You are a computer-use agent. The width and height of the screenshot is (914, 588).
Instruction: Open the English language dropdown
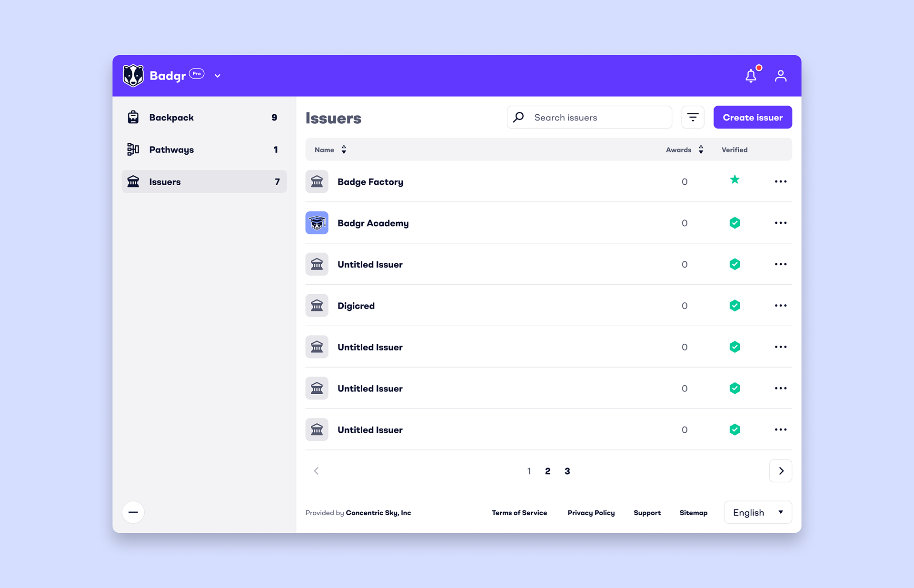tap(757, 512)
